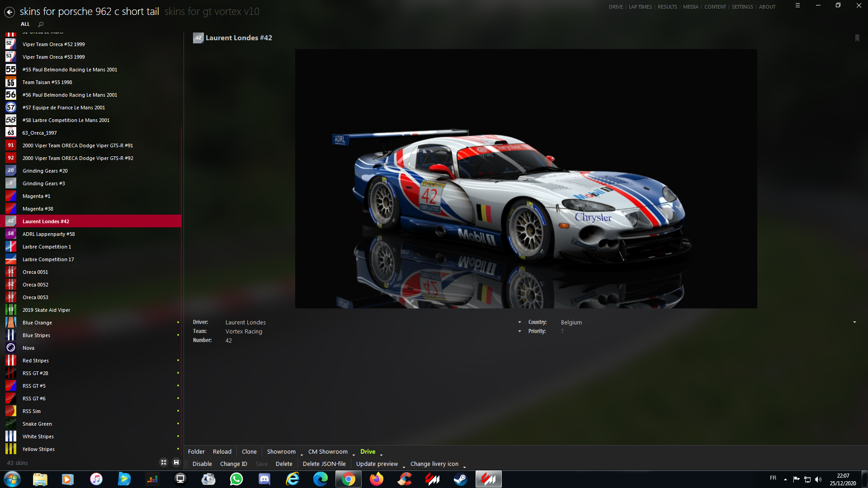
Task: Open the Team field dropdown arrow
Action: pyautogui.click(x=519, y=331)
